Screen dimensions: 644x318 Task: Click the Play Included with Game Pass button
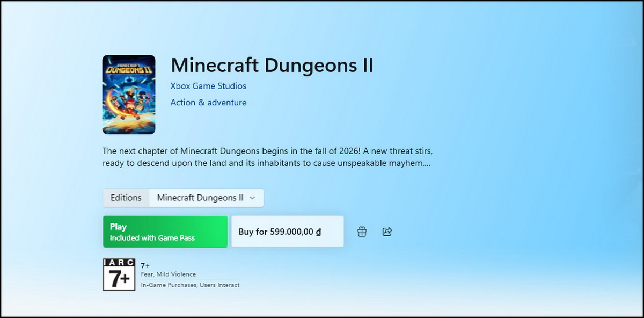pyautogui.click(x=165, y=232)
